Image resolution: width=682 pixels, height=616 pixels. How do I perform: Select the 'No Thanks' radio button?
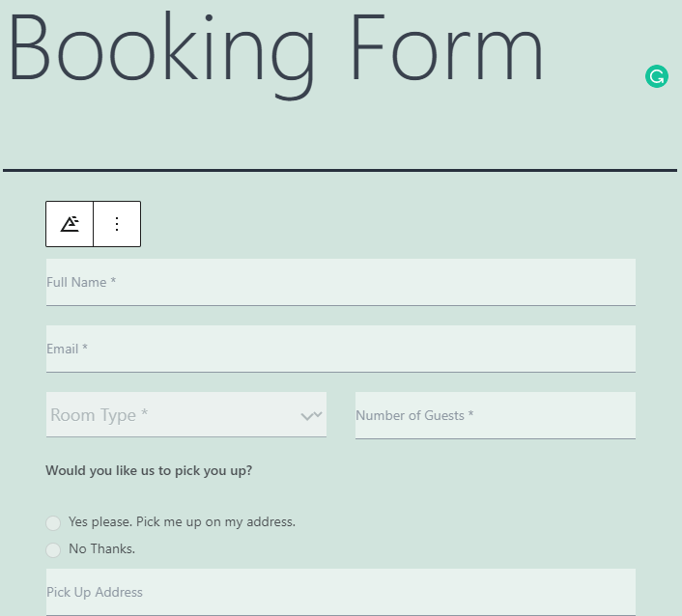click(x=53, y=550)
